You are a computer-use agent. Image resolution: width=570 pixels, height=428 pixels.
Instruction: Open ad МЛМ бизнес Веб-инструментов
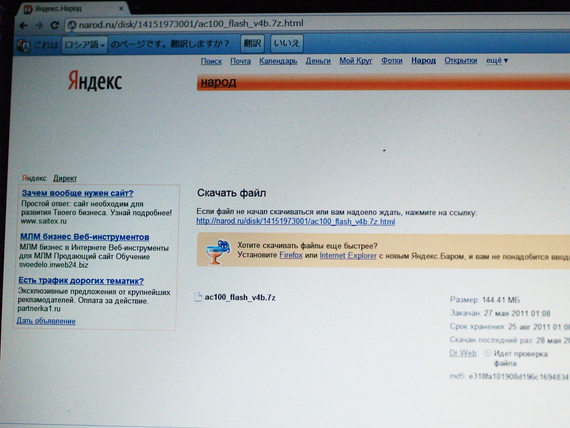[x=85, y=237]
